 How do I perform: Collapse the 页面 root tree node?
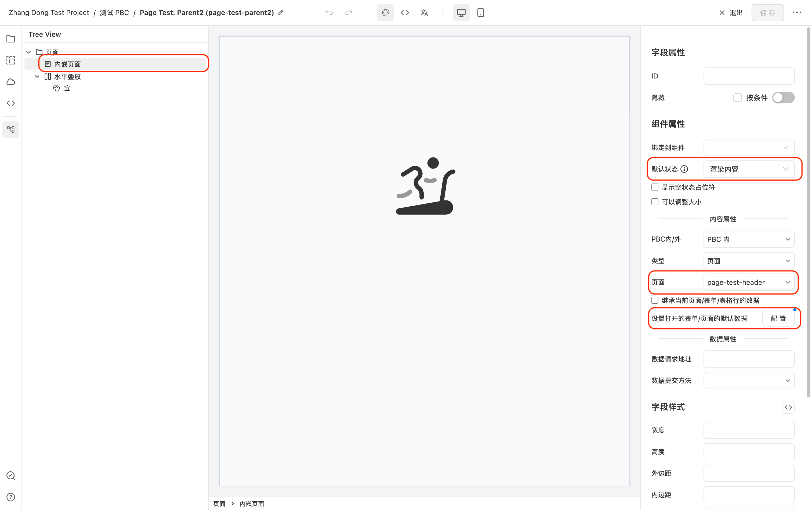click(x=29, y=52)
